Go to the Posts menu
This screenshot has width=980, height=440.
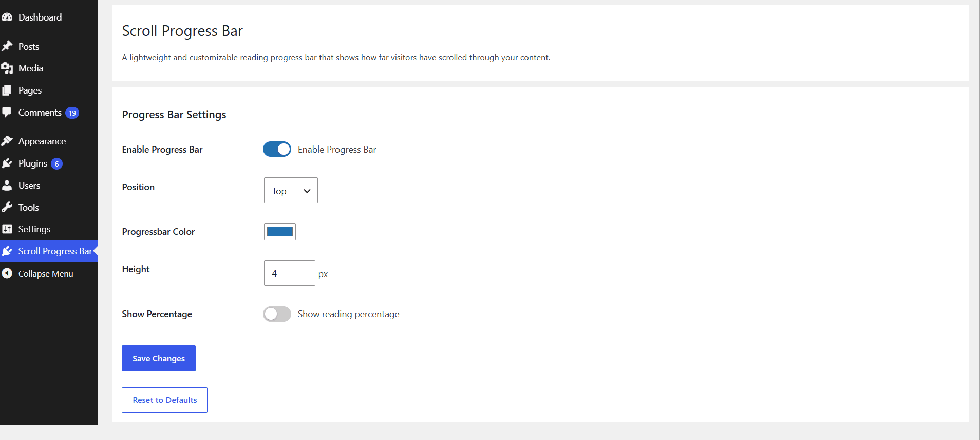[49, 46]
